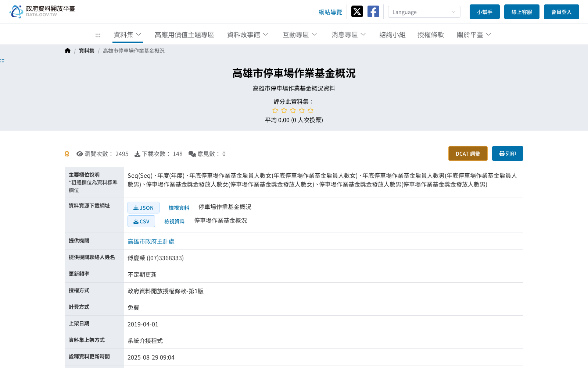Expand the 資料故事館 menu
Screen dimensions: 588x368
(248, 35)
